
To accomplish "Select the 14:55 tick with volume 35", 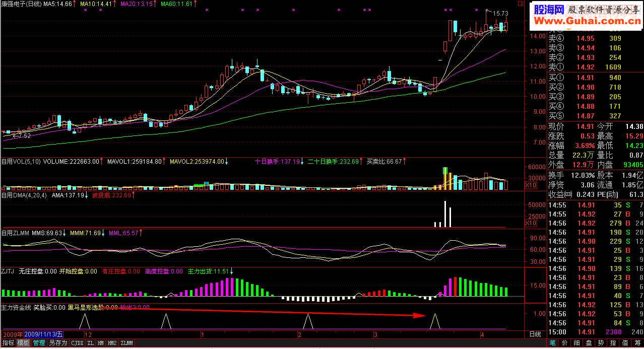I will point(596,205).
